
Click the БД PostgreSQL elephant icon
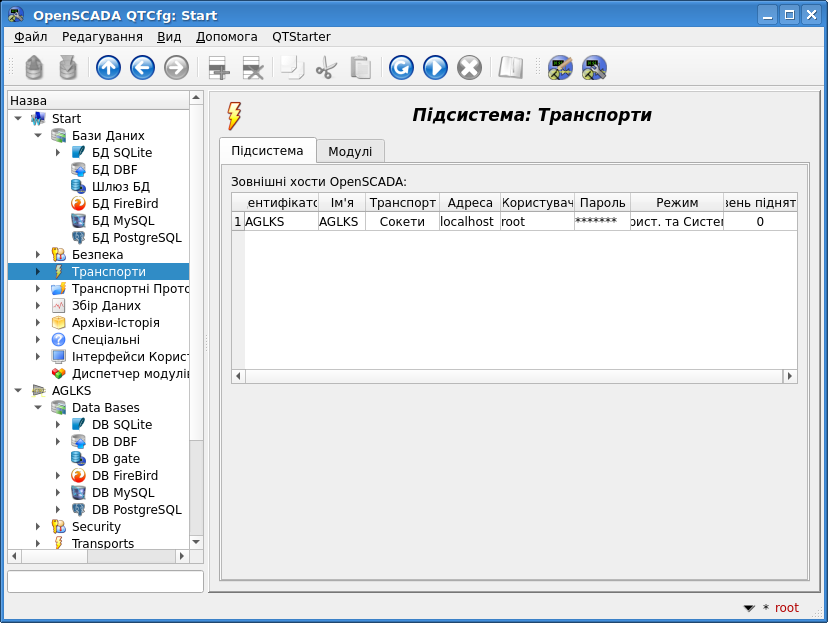point(78,238)
